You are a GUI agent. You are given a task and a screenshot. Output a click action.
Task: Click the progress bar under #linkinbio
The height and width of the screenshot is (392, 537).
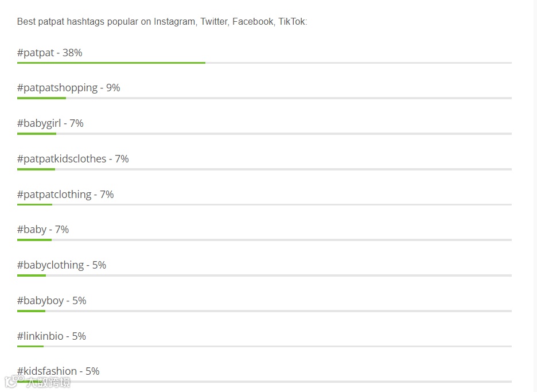[30, 346]
